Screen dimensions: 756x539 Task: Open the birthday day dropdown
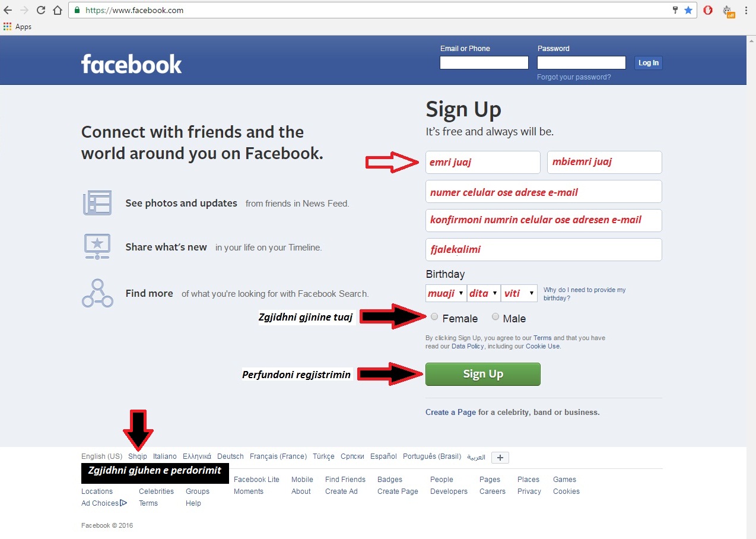(x=484, y=293)
